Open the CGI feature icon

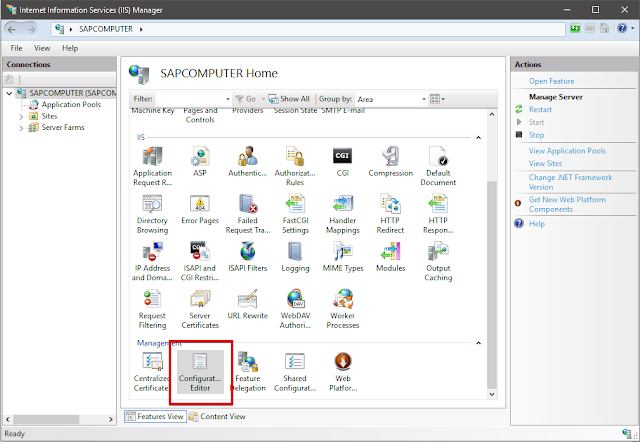(342, 162)
